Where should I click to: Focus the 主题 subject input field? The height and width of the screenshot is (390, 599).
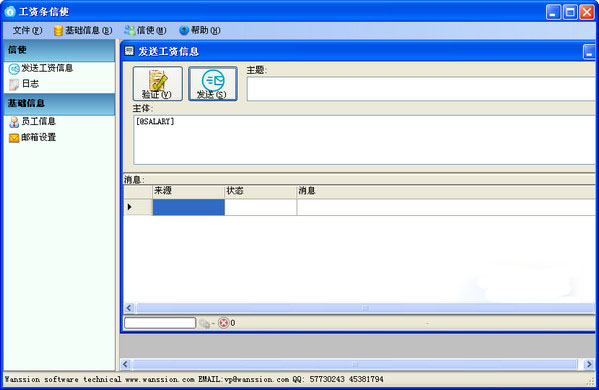421,89
